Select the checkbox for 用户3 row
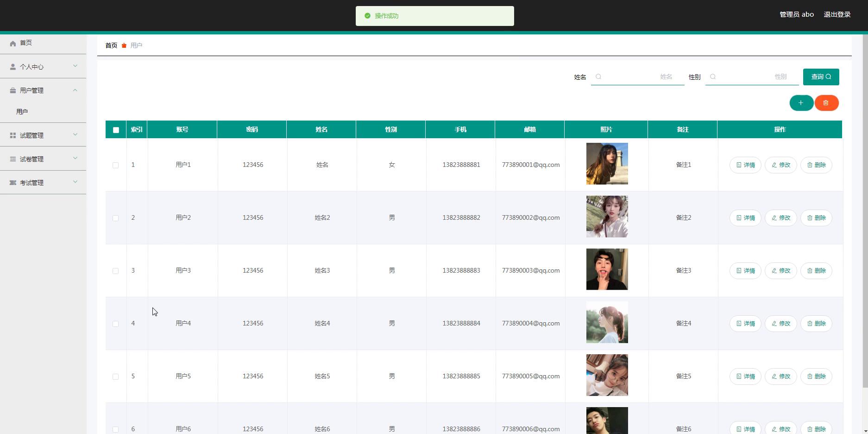This screenshot has width=868, height=434. pyautogui.click(x=115, y=271)
